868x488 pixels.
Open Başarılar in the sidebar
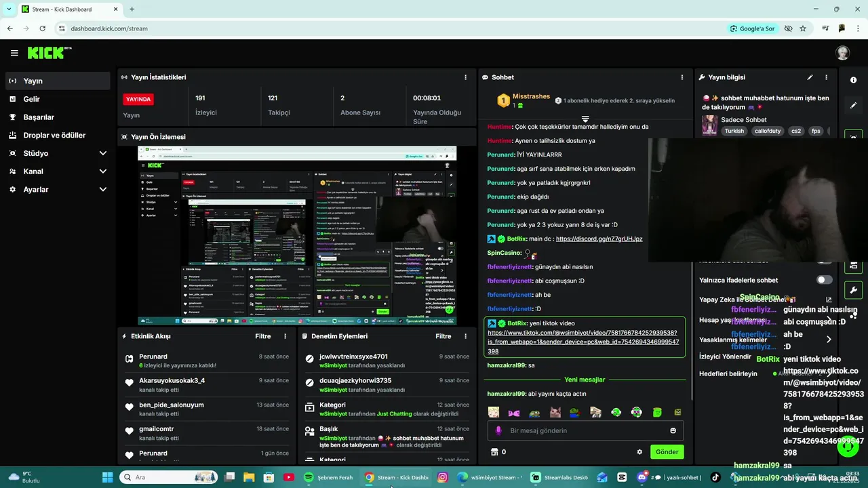point(58,117)
